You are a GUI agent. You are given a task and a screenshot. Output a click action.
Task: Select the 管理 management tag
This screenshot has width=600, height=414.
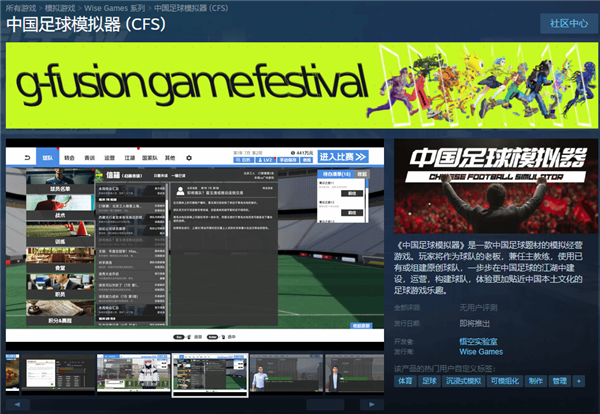560,381
